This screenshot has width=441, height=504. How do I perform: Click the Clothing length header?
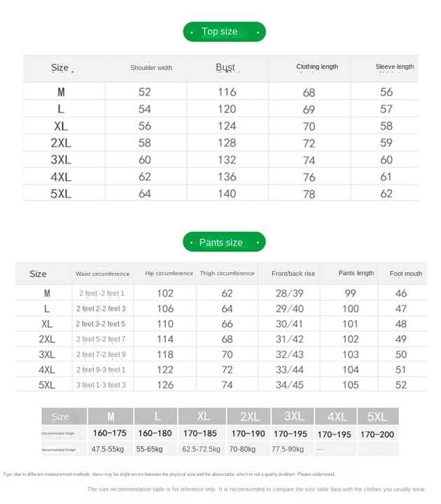(x=317, y=66)
